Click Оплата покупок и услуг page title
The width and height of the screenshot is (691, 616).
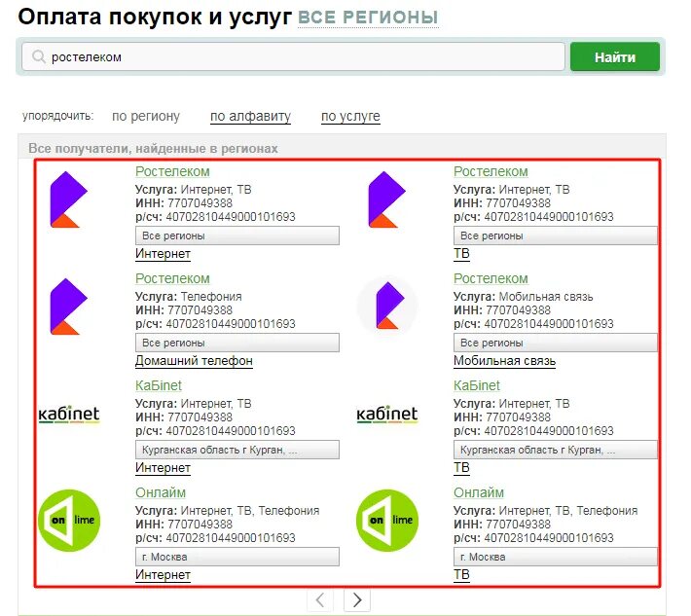click(155, 18)
